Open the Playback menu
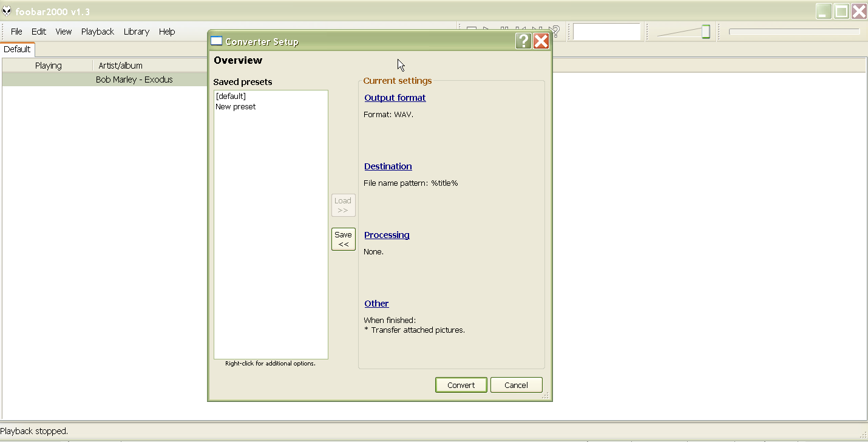This screenshot has width=868, height=442. pos(98,32)
